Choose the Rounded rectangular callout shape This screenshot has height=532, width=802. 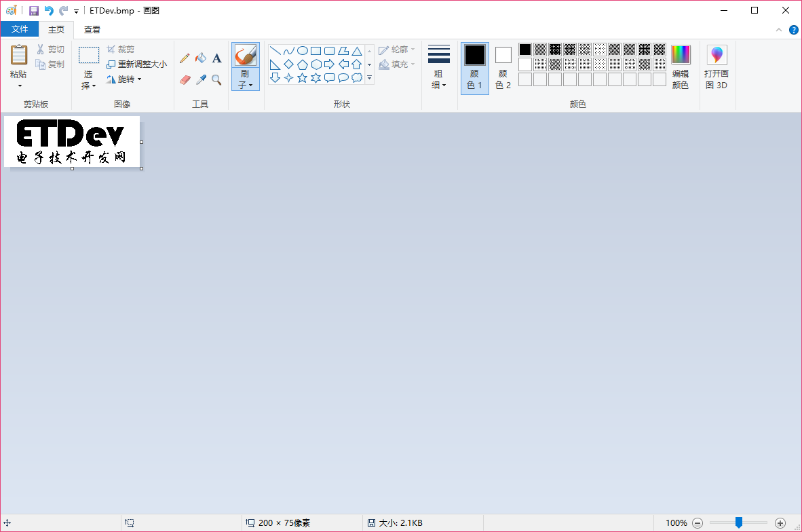(330, 78)
